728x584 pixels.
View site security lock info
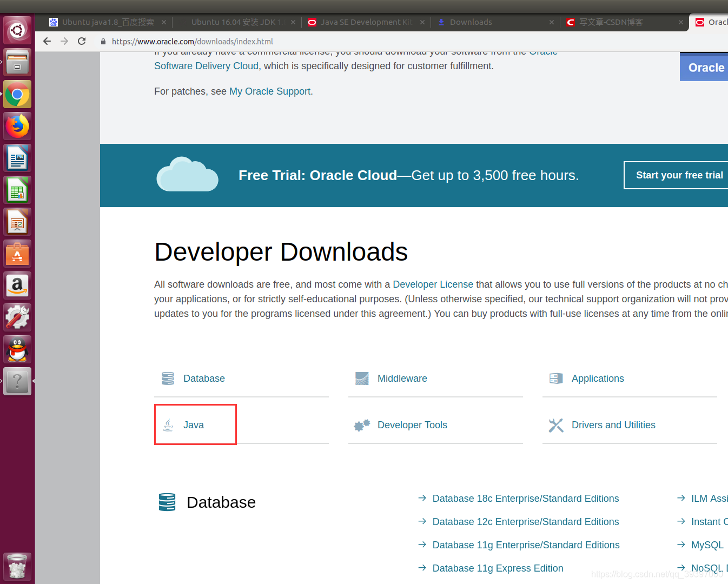103,42
